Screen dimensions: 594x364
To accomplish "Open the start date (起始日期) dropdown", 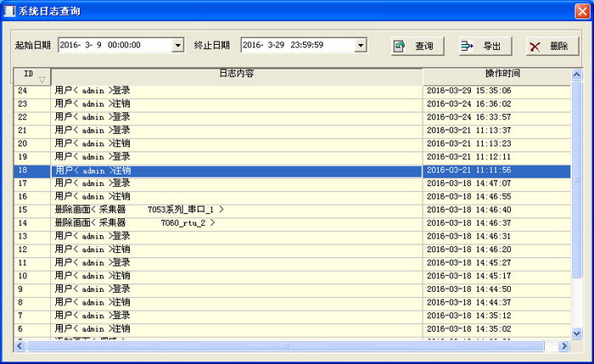I will pos(177,45).
